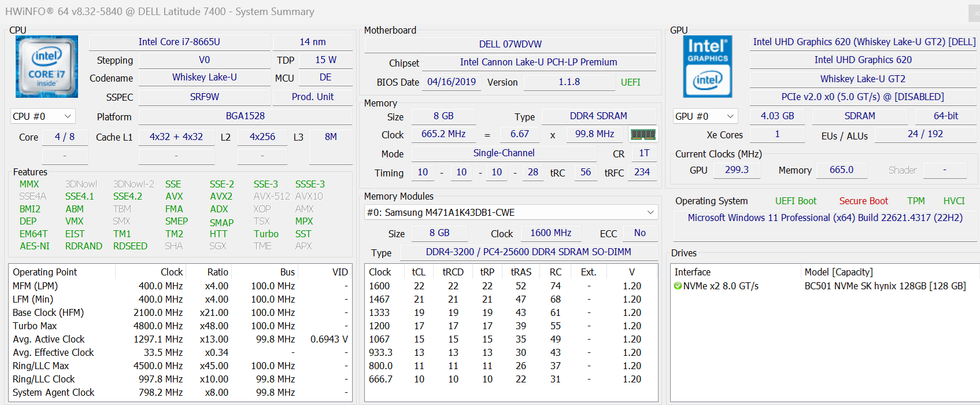Click the UEFI Boot indicator
The image size is (980, 405).
click(x=796, y=201)
